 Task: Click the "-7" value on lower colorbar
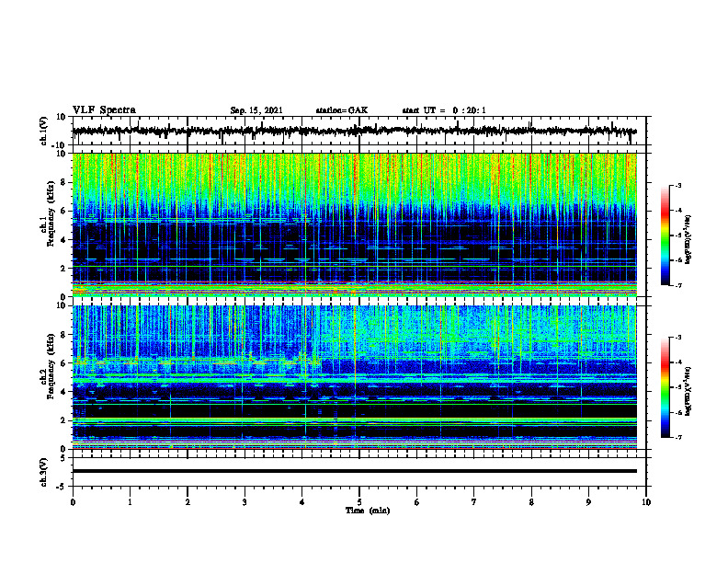[677, 438]
